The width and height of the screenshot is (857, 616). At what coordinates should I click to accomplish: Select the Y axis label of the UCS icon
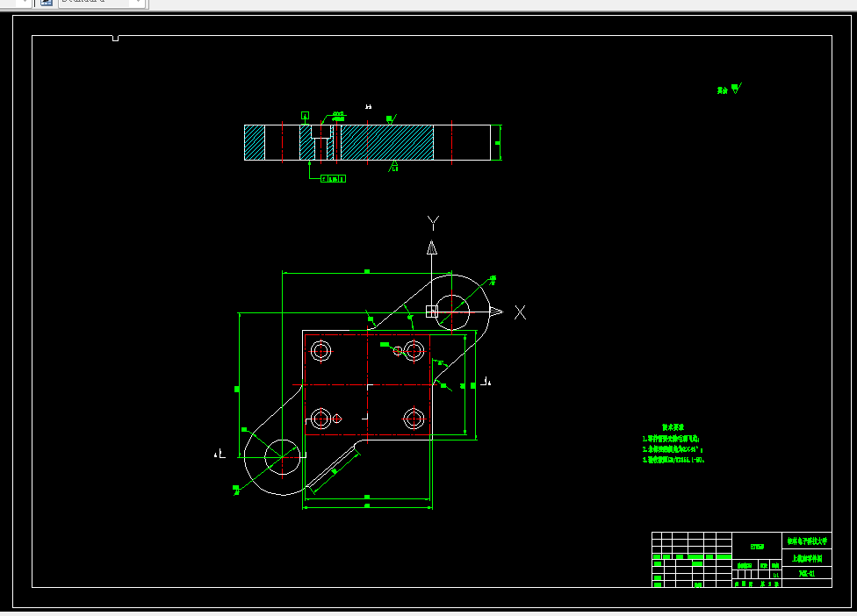pyautogui.click(x=433, y=222)
